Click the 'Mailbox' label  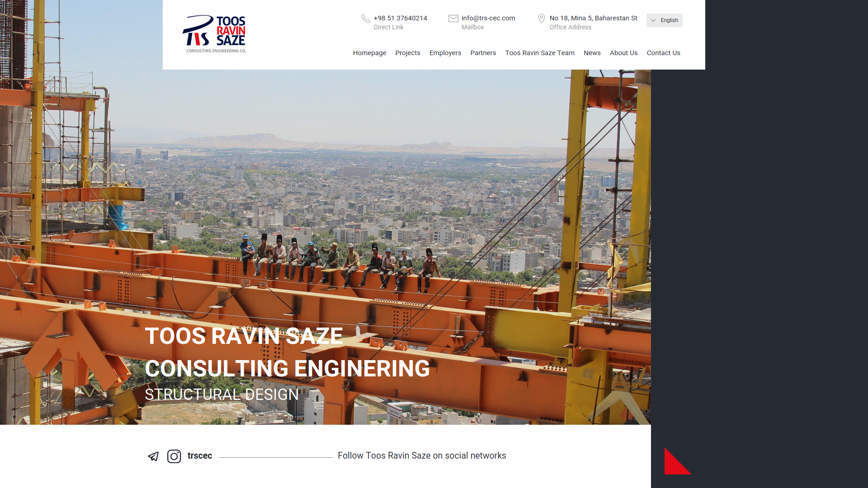(x=472, y=27)
